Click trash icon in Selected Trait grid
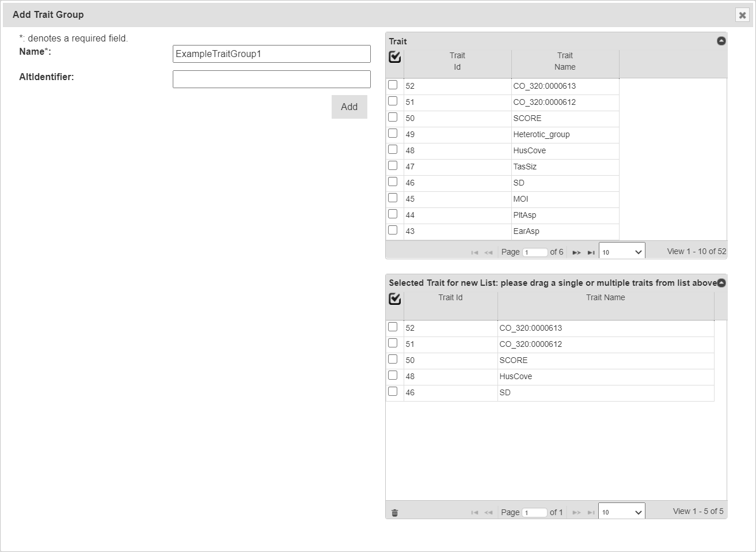 [394, 513]
